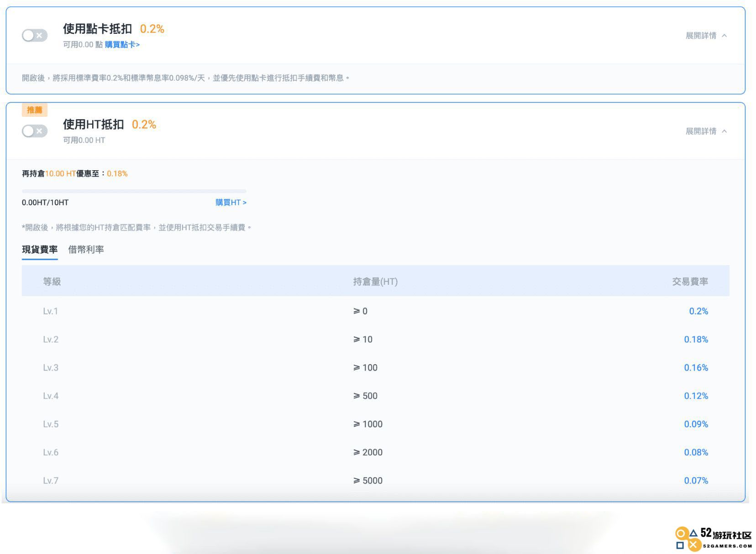Click the 使用點卡抵扣 heading

point(98,29)
